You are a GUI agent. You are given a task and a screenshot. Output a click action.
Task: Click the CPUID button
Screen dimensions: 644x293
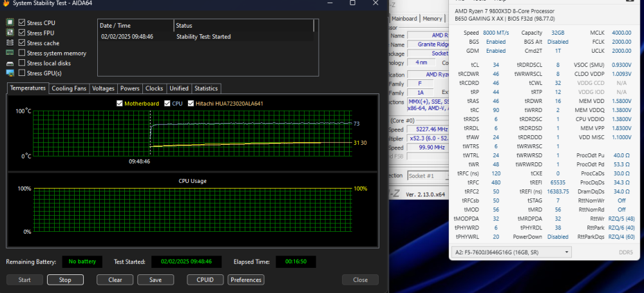click(x=205, y=280)
